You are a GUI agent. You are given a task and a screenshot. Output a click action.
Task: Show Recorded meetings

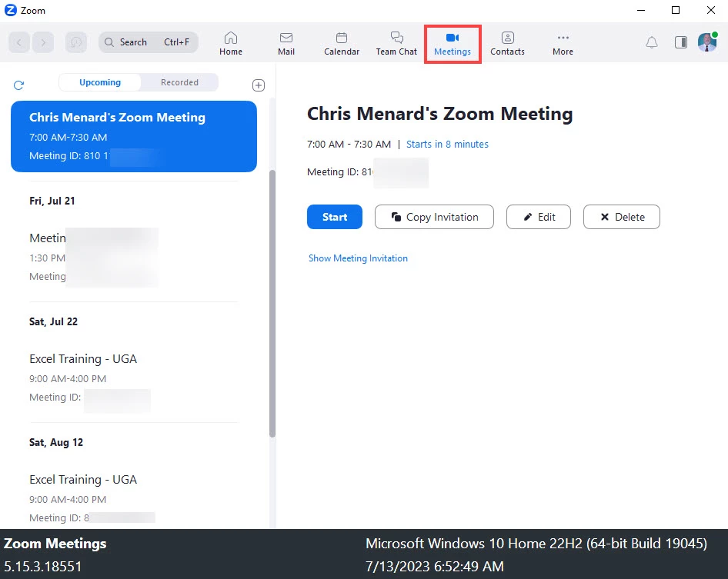tap(179, 82)
